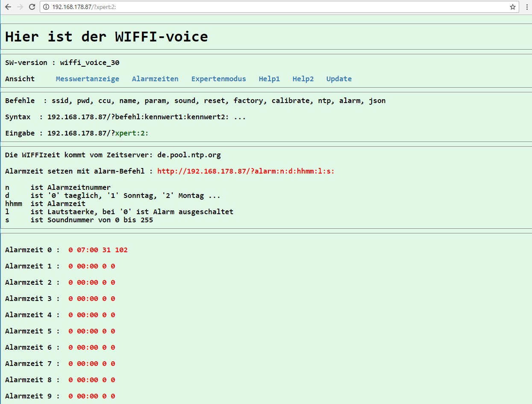
Task: Reload the page with the refresh icon
Action: coord(32,7)
